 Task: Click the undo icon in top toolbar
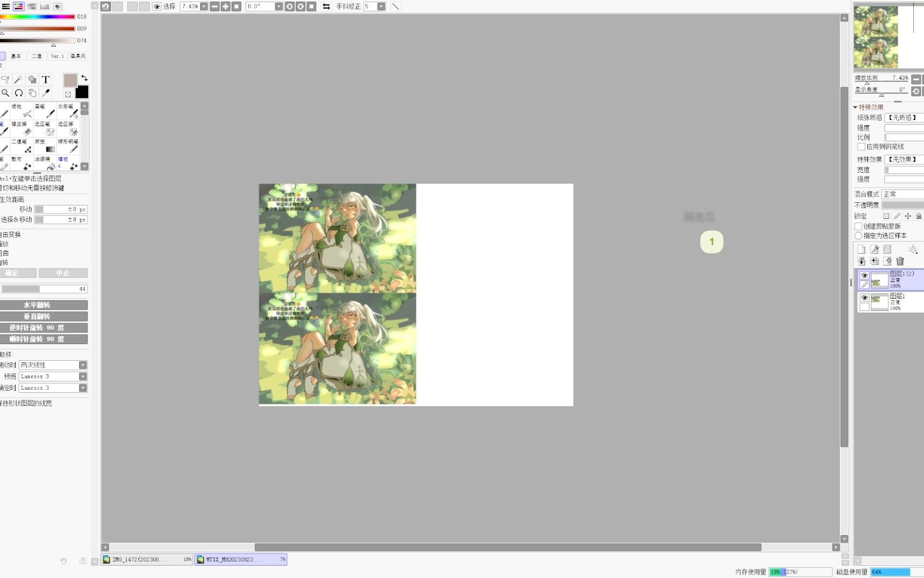pos(105,6)
